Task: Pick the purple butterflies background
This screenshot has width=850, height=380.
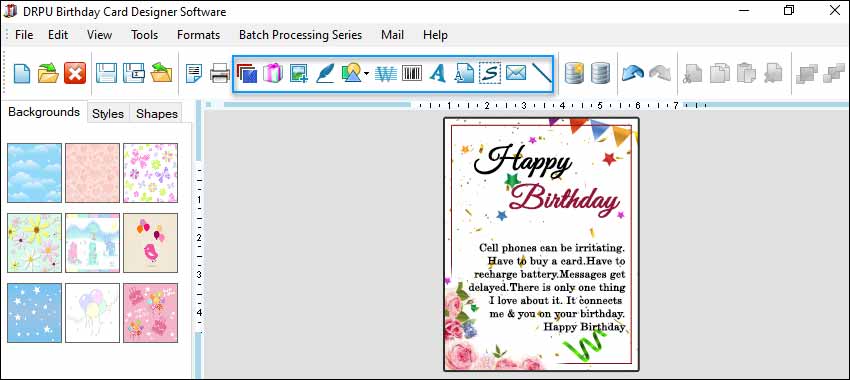Action: [150, 173]
